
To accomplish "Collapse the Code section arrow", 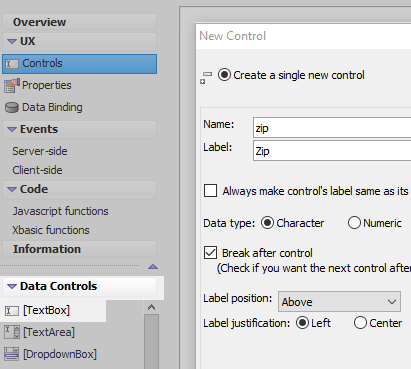I will [x=12, y=189].
